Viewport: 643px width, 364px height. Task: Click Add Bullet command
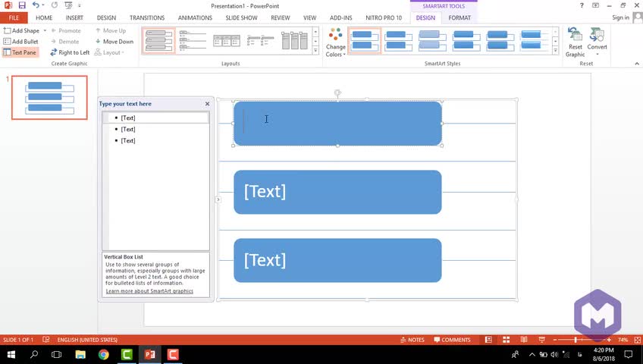[x=20, y=42]
